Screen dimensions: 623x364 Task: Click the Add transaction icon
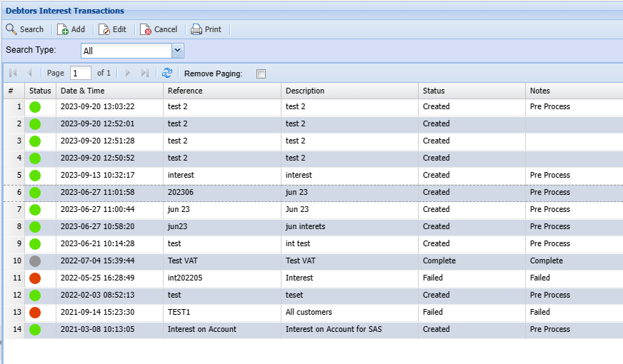coord(63,29)
